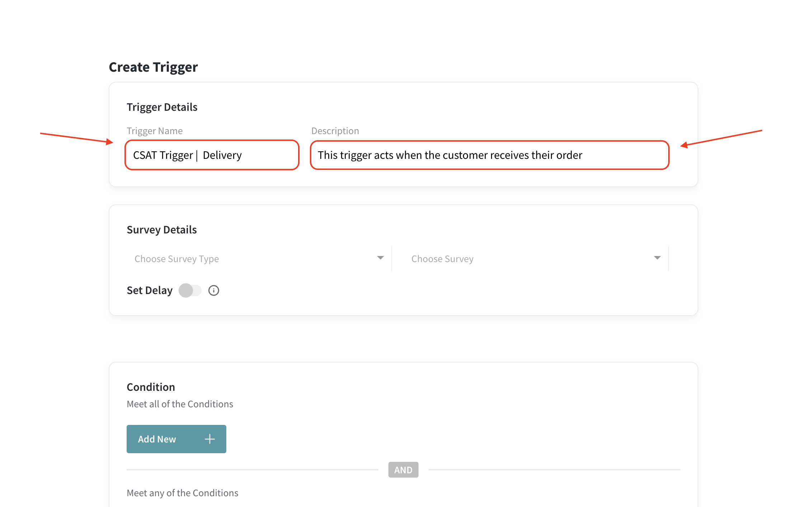812x507 pixels.
Task: Click into the Description text field
Action: (x=489, y=155)
